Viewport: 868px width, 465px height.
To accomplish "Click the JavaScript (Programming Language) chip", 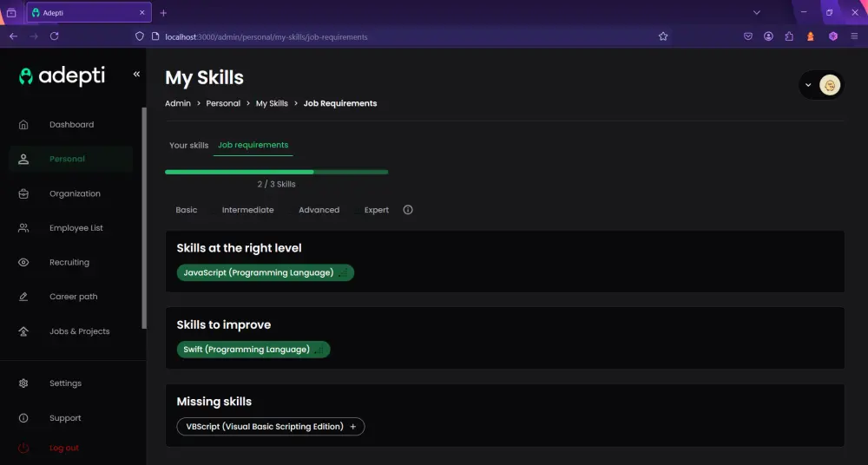I will (265, 272).
